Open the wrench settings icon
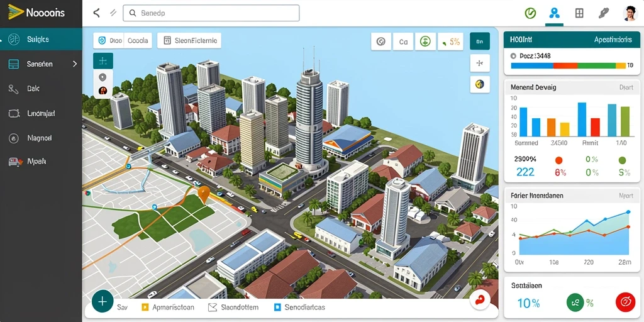644x322 pixels. [x=603, y=13]
